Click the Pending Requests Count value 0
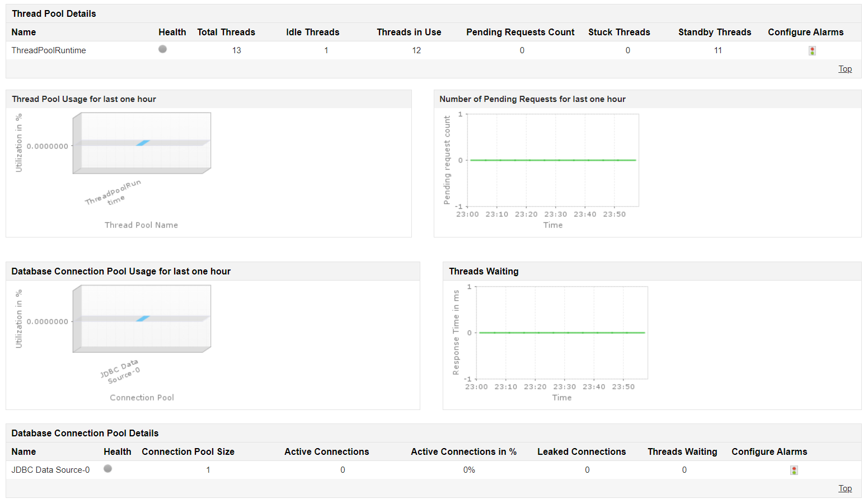 [x=522, y=50]
